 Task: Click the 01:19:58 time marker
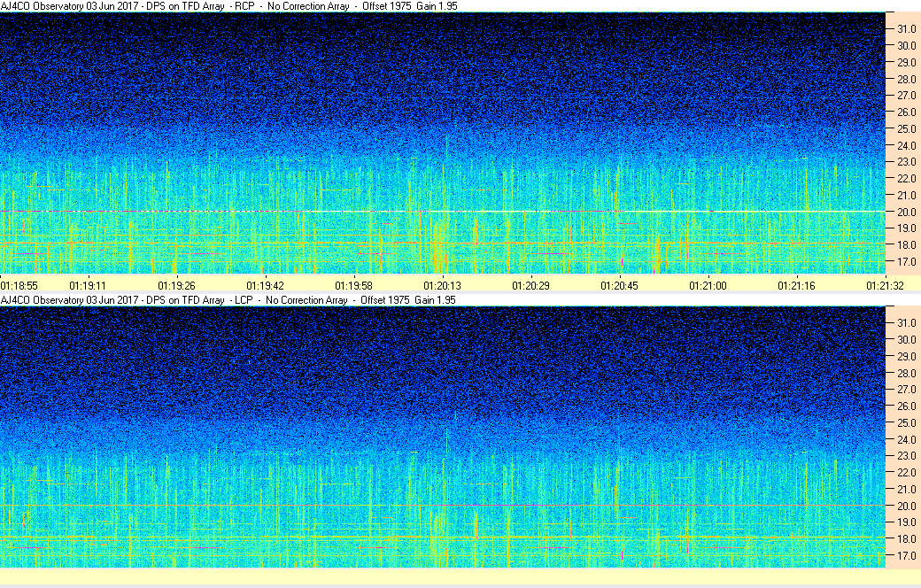353,285
